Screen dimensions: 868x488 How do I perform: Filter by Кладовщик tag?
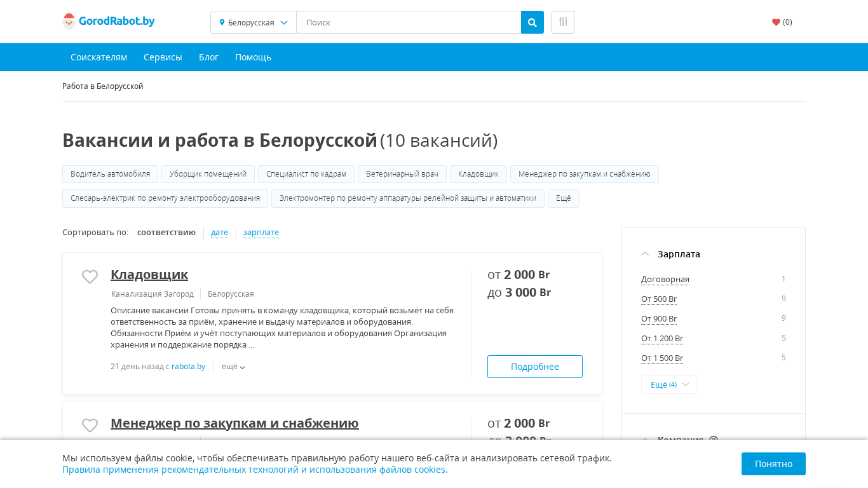[x=478, y=174]
